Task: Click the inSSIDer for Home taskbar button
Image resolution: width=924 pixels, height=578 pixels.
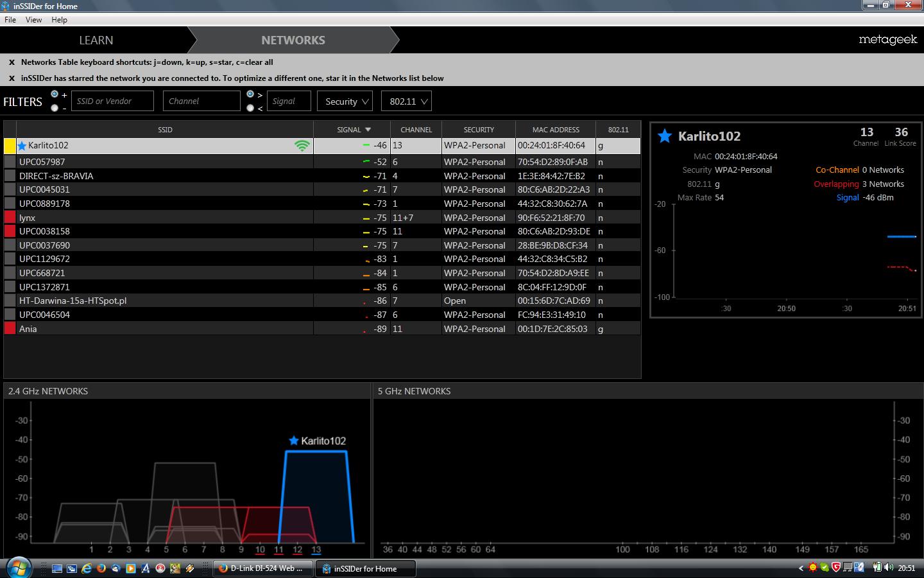Action: 366,568
